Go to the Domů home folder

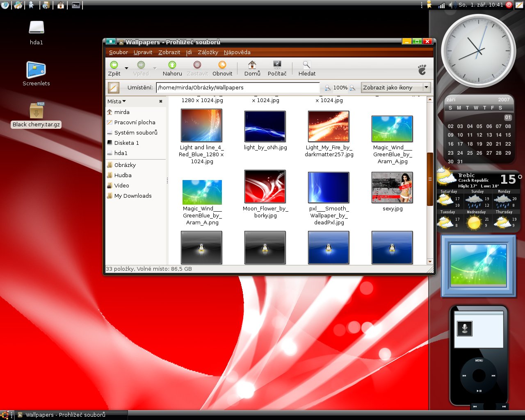[x=252, y=68]
